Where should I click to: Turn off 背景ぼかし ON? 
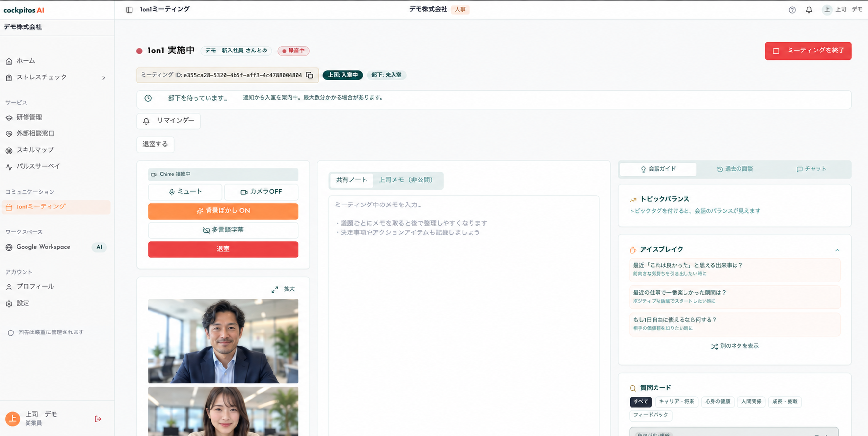223,211
